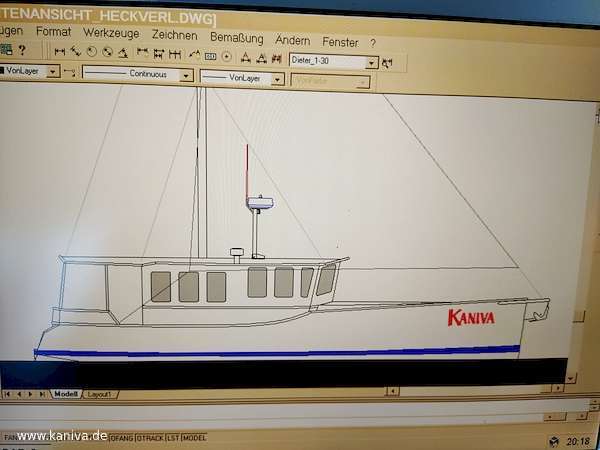
Task: Expand the Continuous linetype dropdown
Action: click(186, 75)
